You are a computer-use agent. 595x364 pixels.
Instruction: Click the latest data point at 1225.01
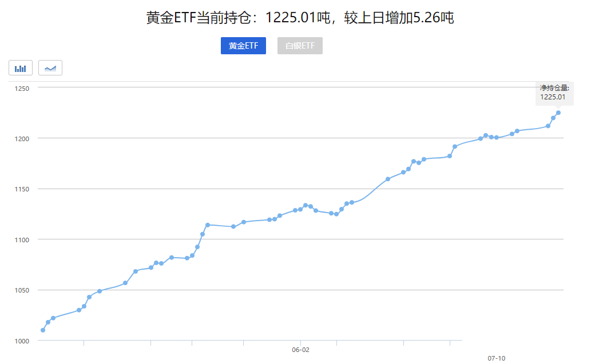click(558, 113)
